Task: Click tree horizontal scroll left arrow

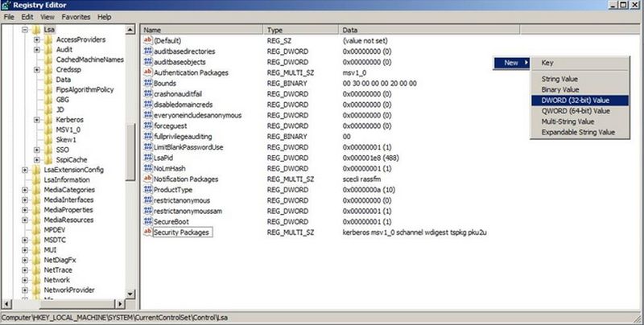Action: (6, 304)
